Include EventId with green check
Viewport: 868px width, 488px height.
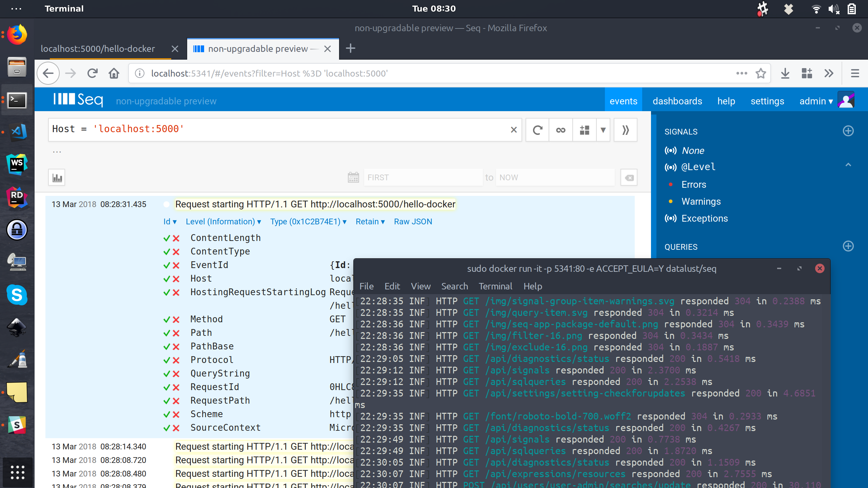point(166,265)
